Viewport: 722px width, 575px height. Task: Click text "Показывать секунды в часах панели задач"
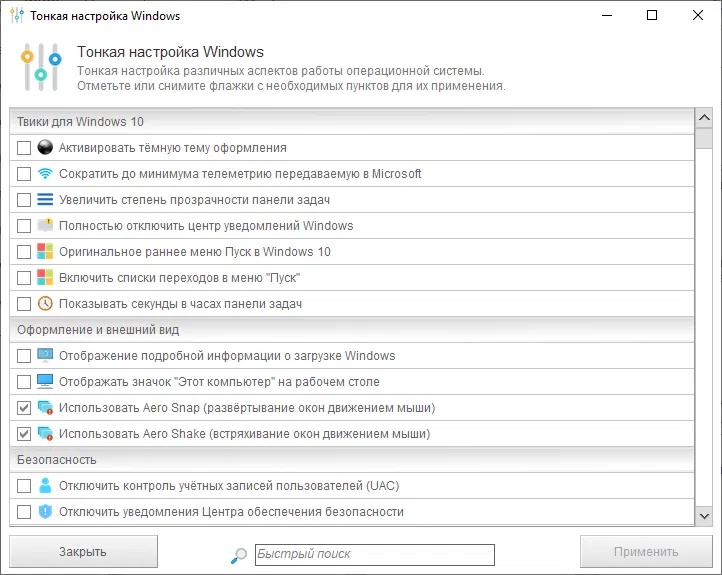point(180,304)
